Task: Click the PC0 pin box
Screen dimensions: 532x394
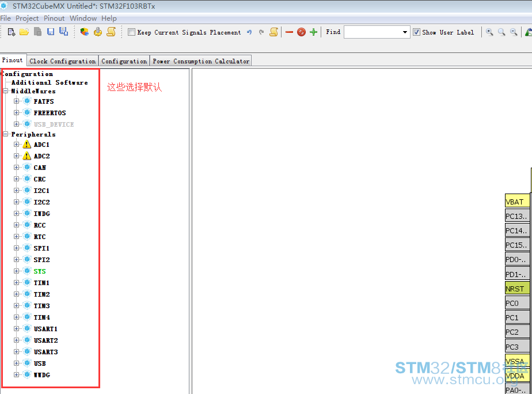Action: tap(517, 303)
